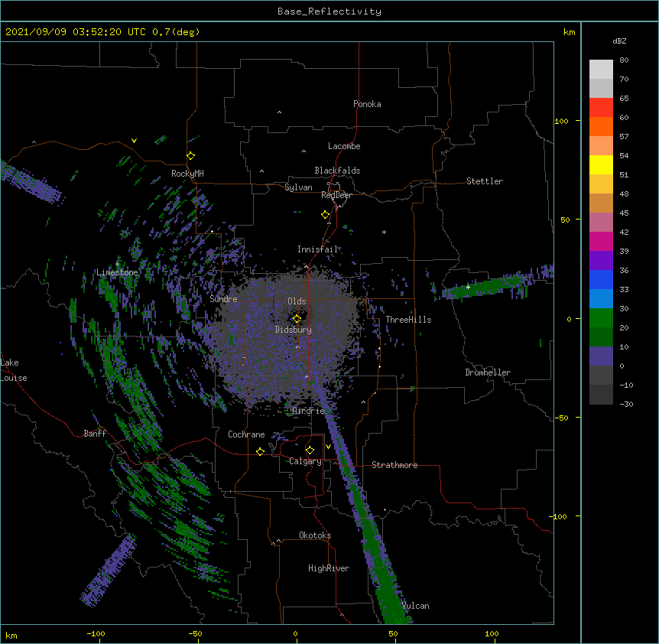Click the yellow diamond marker south of RedDeer
Image resolution: width=659 pixels, height=644 pixels.
(326, 215)
